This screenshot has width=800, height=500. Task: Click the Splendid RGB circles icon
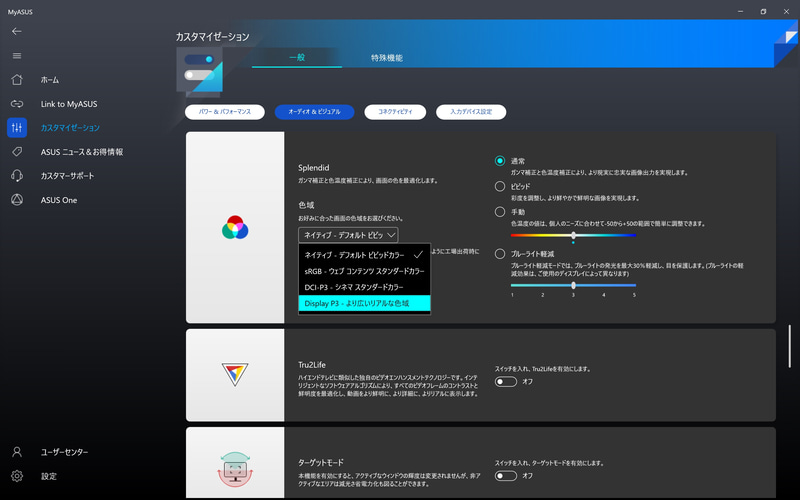click(x=235, y=228)
